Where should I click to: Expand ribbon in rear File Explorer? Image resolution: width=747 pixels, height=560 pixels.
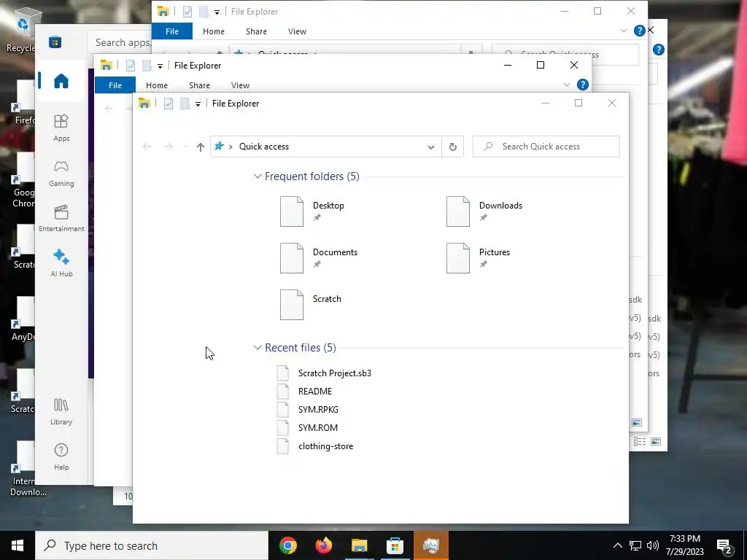[624, 31]
